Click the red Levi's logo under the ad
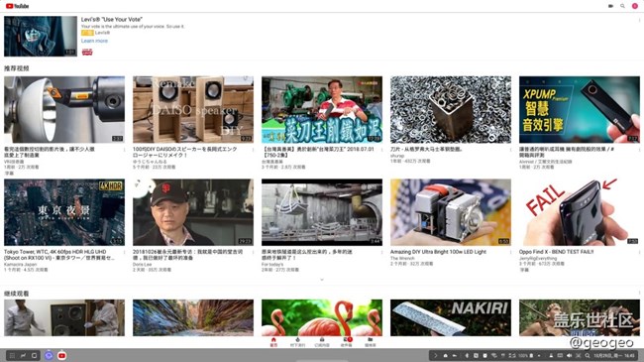Viewport: 644px width, 362px height. pyautogui.click(x=87, y=52)
